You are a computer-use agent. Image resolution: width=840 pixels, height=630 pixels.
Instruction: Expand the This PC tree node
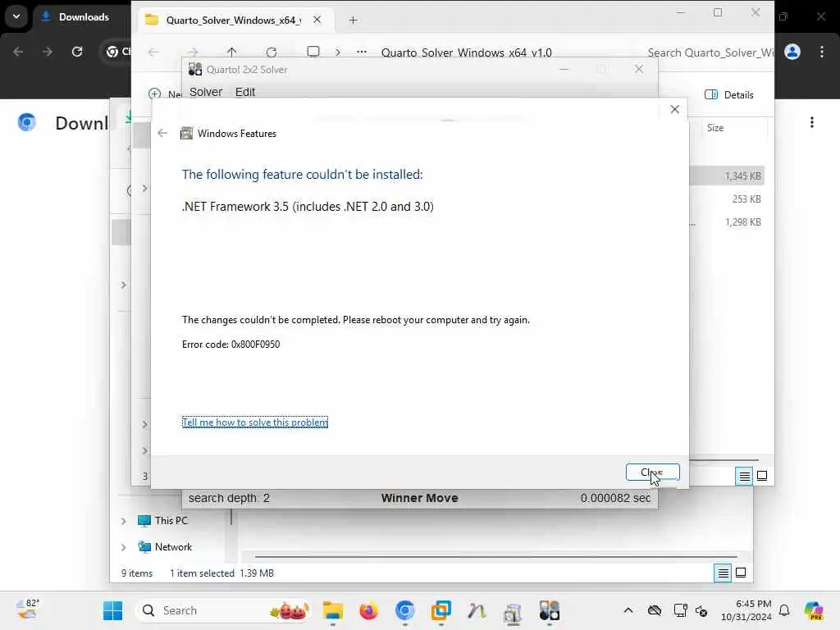click(123, 521)
